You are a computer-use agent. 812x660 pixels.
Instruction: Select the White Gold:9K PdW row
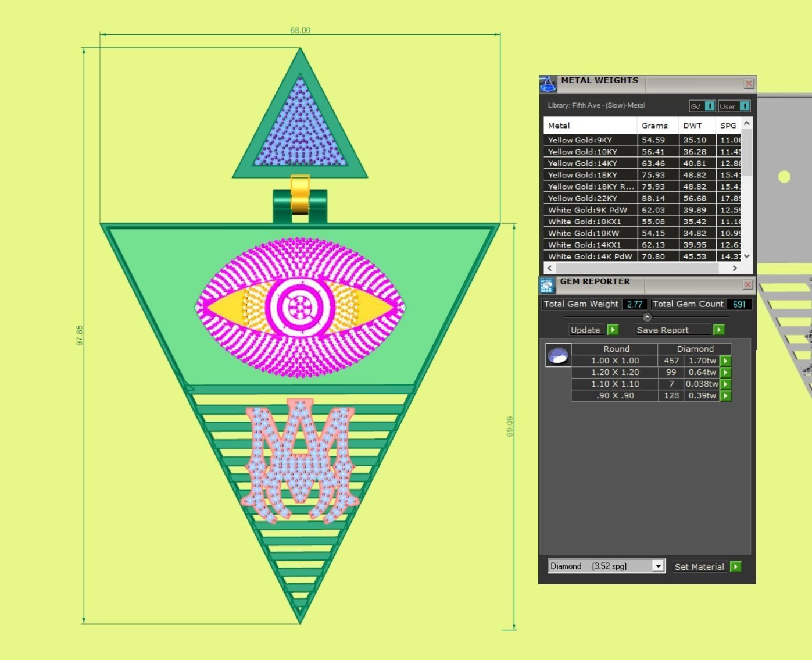click(642, 210)
